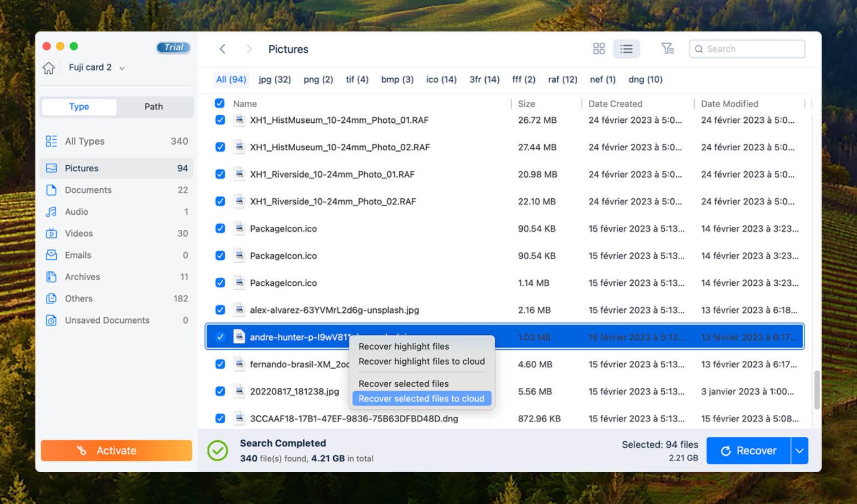Switch to the Path tab

[x=154, y=106]
